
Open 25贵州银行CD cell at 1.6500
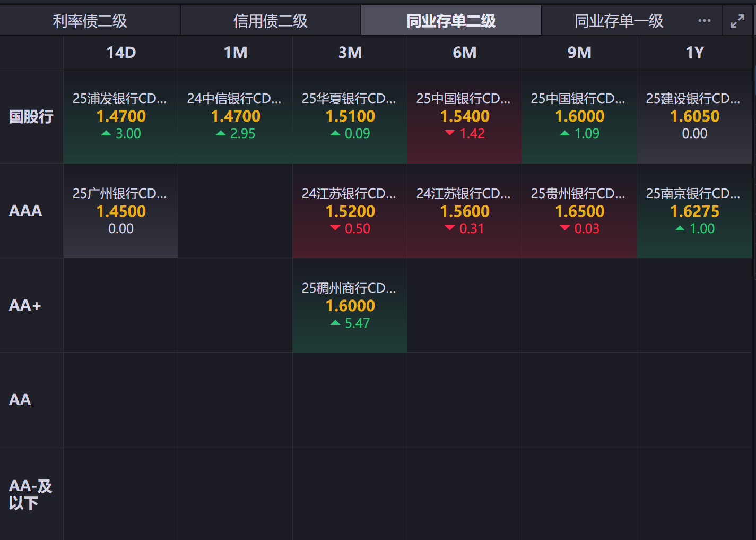click(579, 211)
